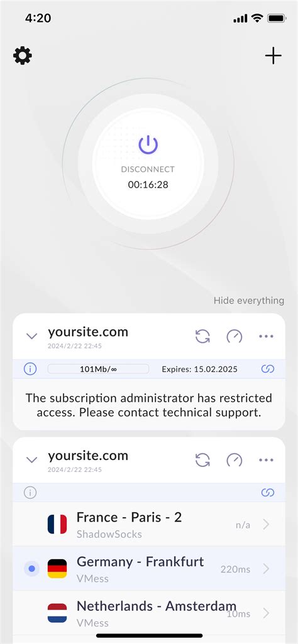Image resolution: width=298 pixels, height=644 pixels.
Task: Tap the link icon in second subscription bar
Action: click(x=268, y=493)
